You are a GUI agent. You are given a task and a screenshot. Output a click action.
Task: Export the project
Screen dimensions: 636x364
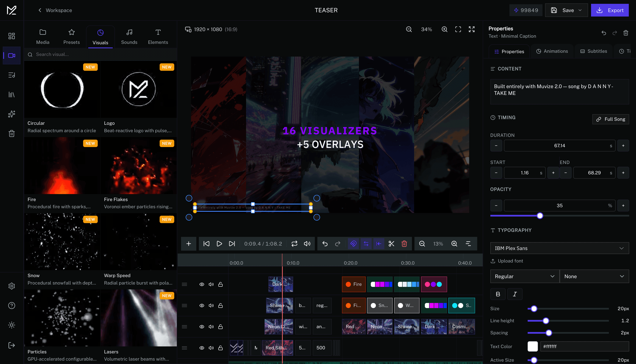[610, 10]
